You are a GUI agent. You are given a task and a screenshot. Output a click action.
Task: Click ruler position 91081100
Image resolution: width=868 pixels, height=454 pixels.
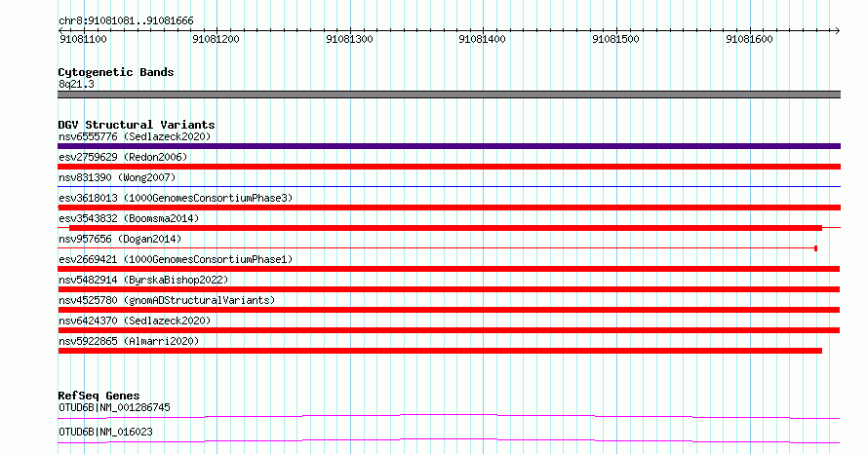pyautogui.click(x=83, y=39)
